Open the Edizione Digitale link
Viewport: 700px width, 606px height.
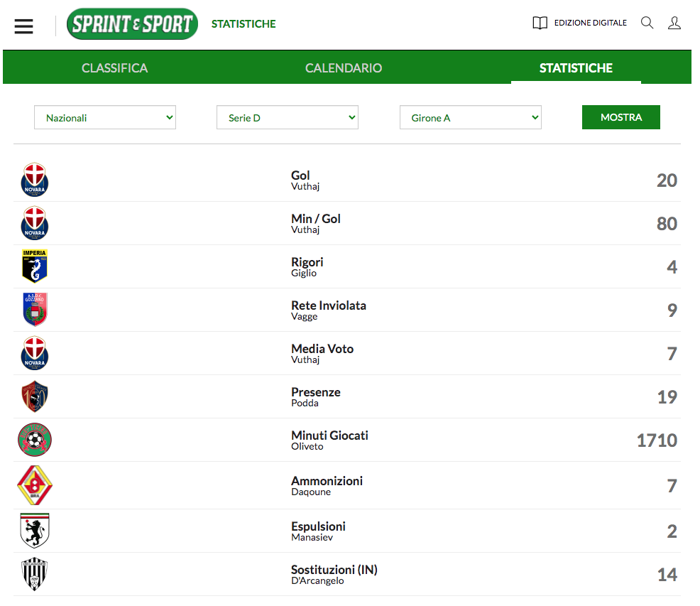click(590, 23)
